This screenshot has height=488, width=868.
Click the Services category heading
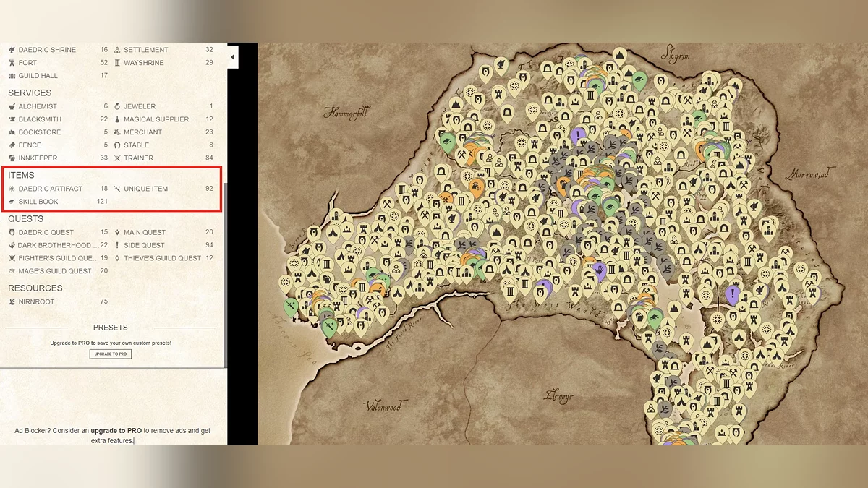tap(30, 93)
